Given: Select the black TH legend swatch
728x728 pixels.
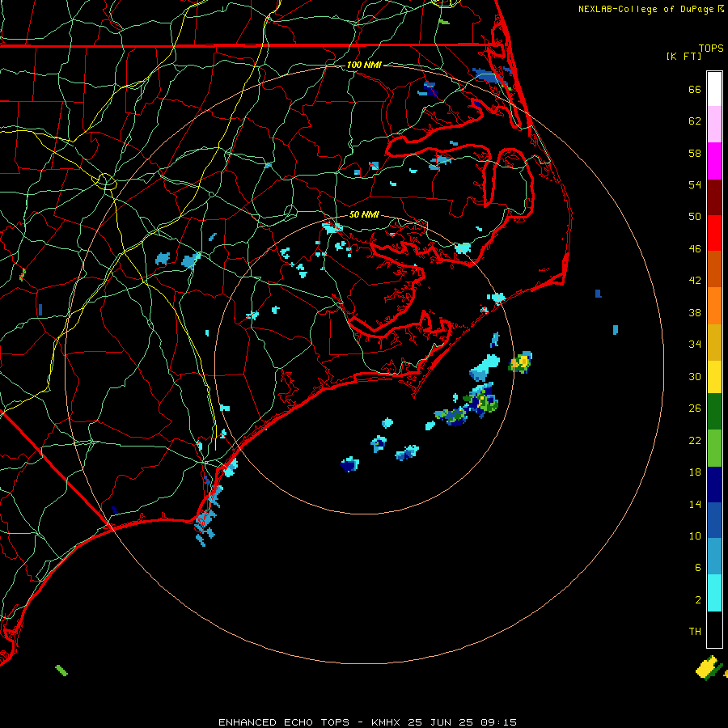Looking at the screenshot, I should 714,629.
